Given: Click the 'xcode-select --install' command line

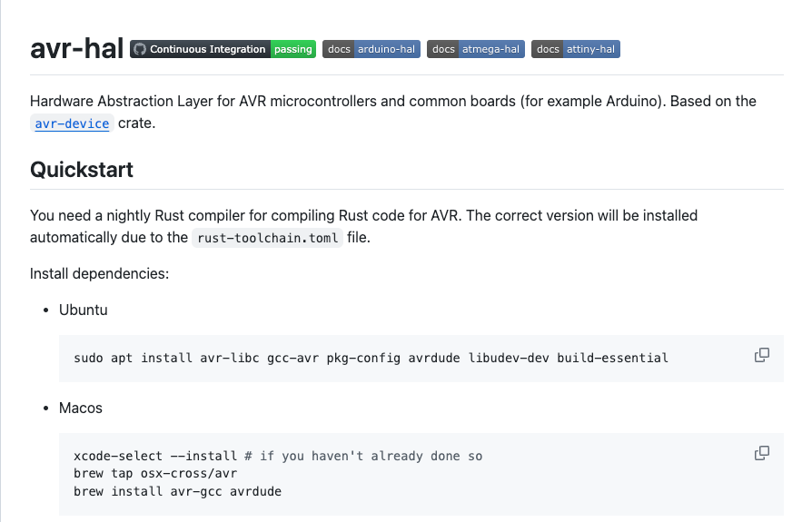Looking at the screenshot, I should coord(278,457).
